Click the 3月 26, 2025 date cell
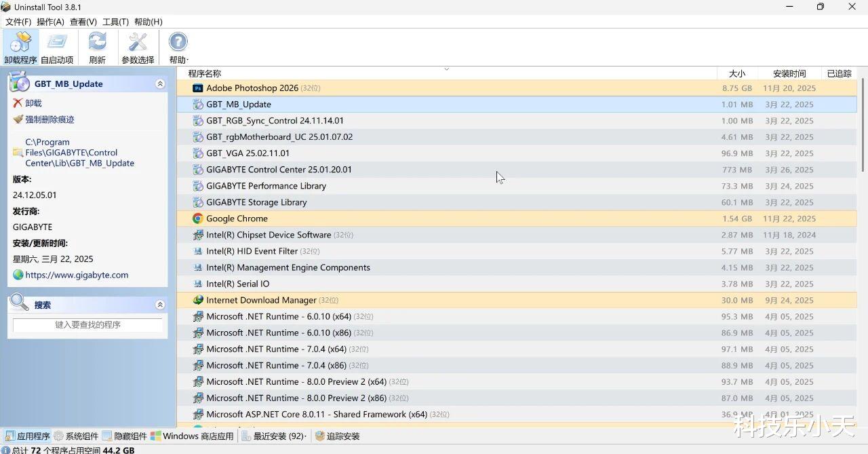Viewport: 868px width, 454px height. 789,170
